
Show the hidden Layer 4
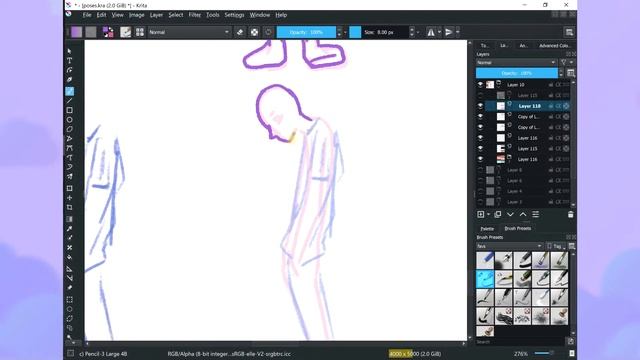click(x=480, y=191)
